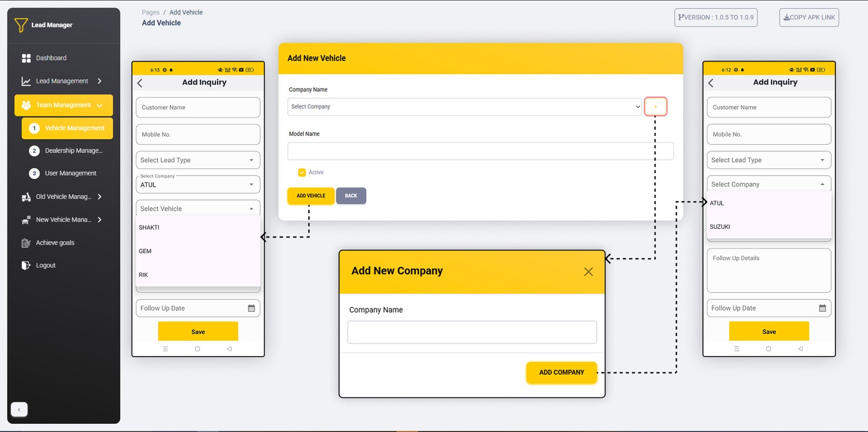Click the ADD VEHICLE button

[x=311, y=196]
